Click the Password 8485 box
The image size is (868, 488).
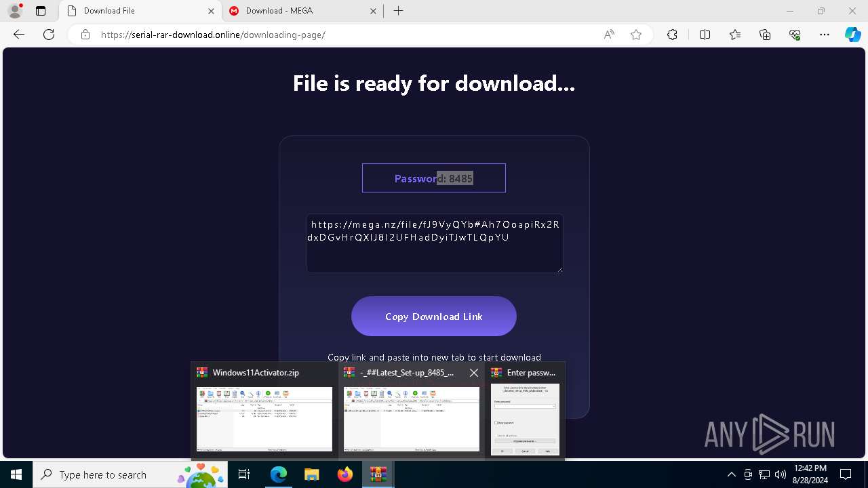(x=434, y=178)
